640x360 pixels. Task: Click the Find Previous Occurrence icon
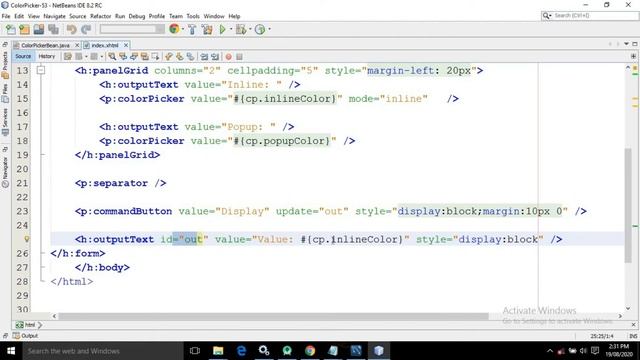click(123, 57)
